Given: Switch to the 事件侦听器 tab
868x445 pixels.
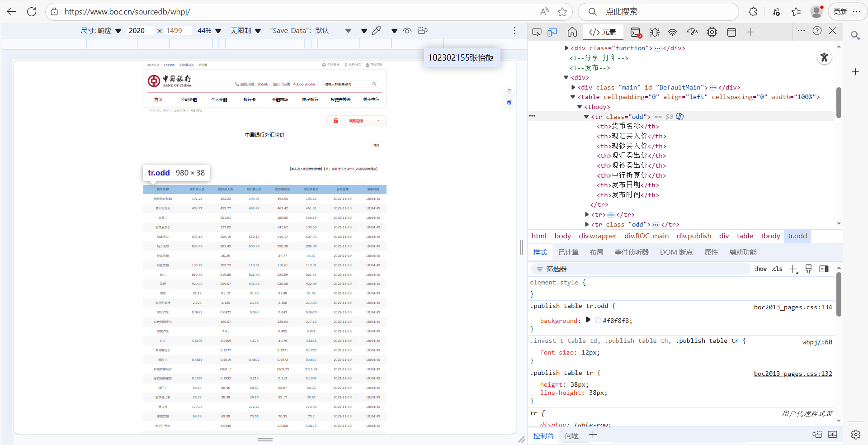Looking at the screenshot, I should click(631, 252).
